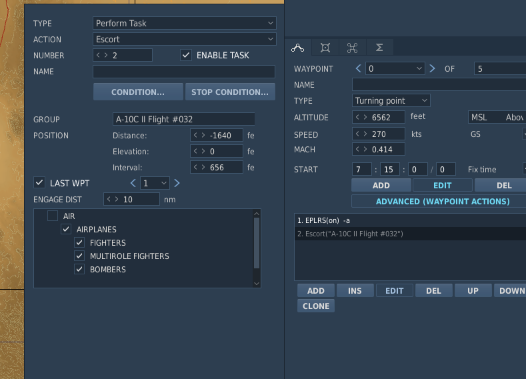Click the waypoint NAME input field
The image size is (526, 379).
[x=439, y=85]
